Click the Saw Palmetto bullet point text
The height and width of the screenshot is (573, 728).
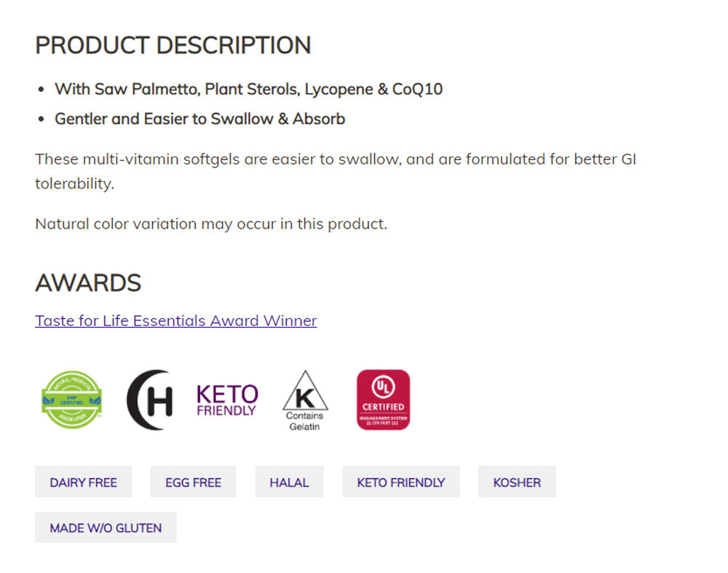248,89
